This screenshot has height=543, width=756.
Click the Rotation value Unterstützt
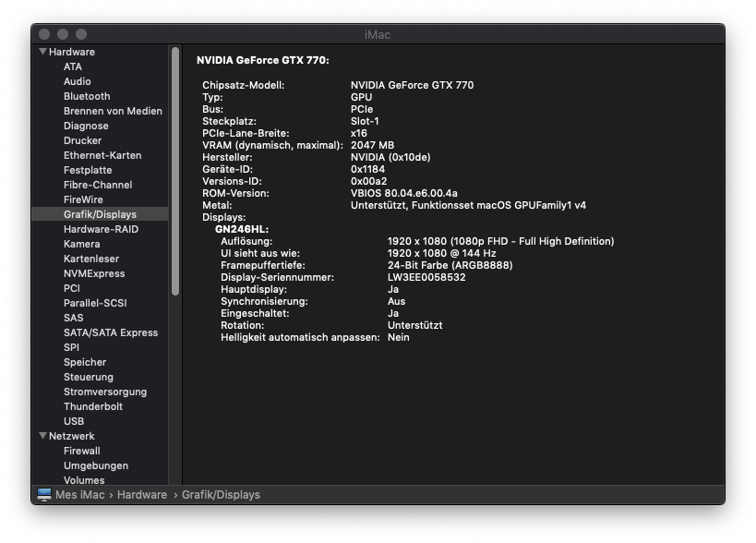415,325
